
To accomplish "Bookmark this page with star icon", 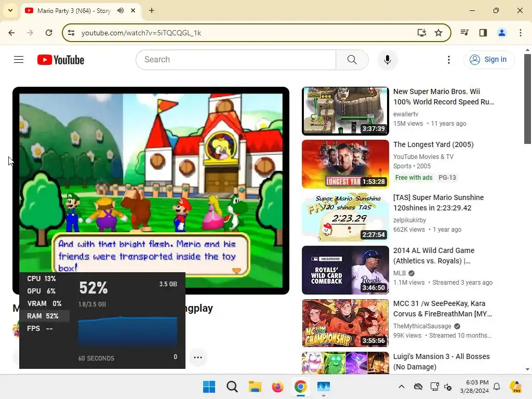I will click(438, 33).
